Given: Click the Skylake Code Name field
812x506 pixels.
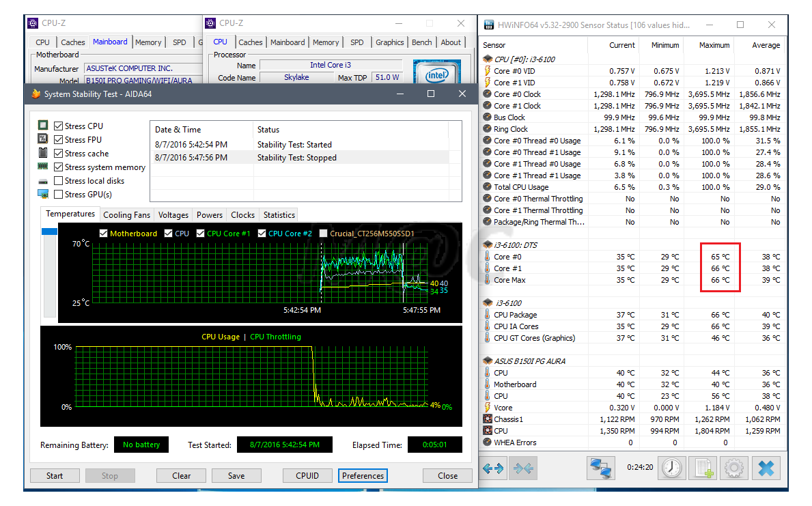Looking at the screenshot, I should tap(296, 77).
